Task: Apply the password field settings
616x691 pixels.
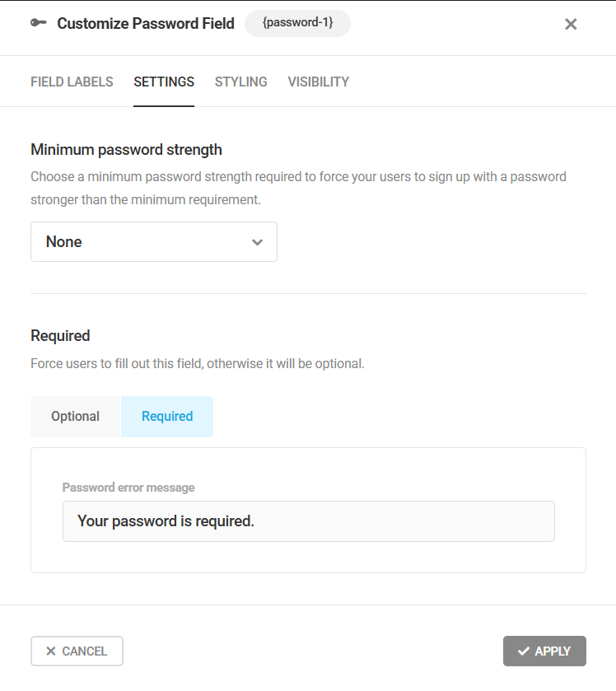Action: pyautogui.click(x=544, y=651)
